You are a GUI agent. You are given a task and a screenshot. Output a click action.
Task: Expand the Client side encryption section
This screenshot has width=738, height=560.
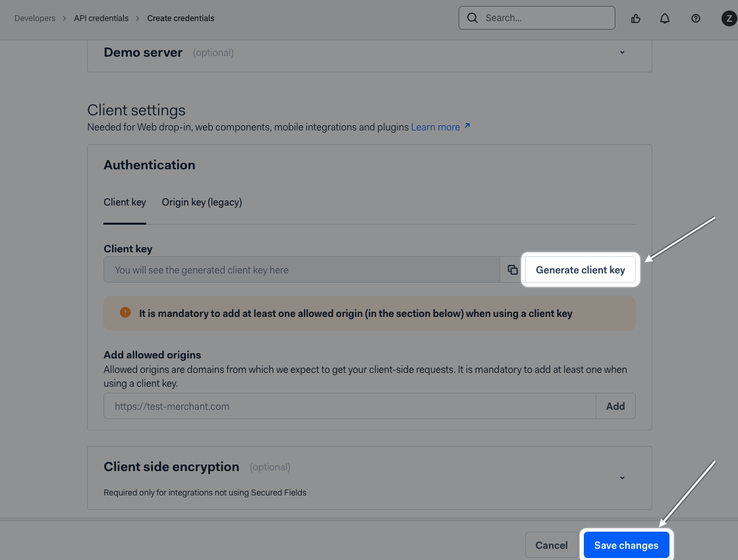click(622, 478)
